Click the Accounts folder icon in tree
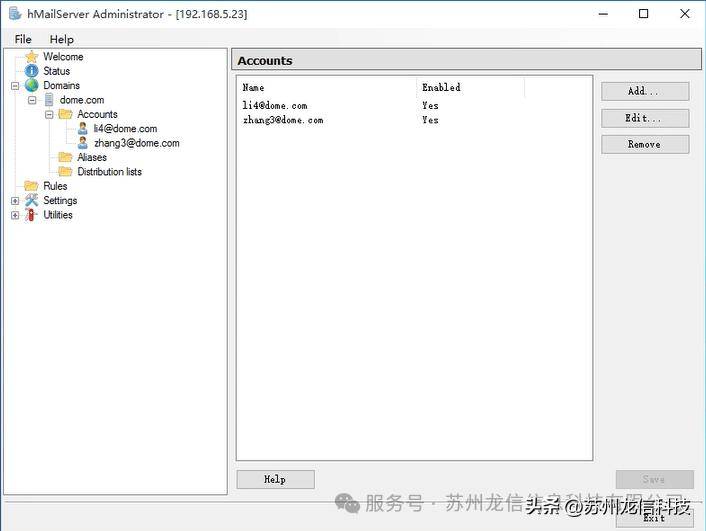The height and width of the screenshot is (531, 706). pos(66,114)
